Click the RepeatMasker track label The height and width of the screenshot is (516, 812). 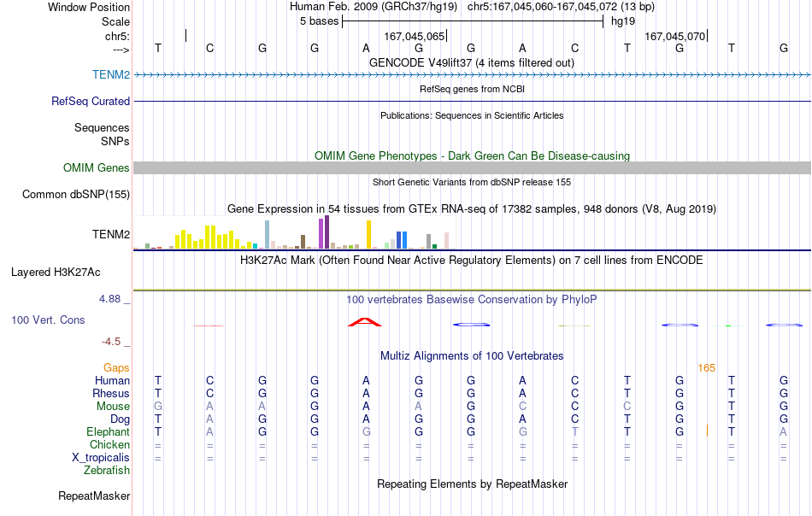(x=94, y=495)
